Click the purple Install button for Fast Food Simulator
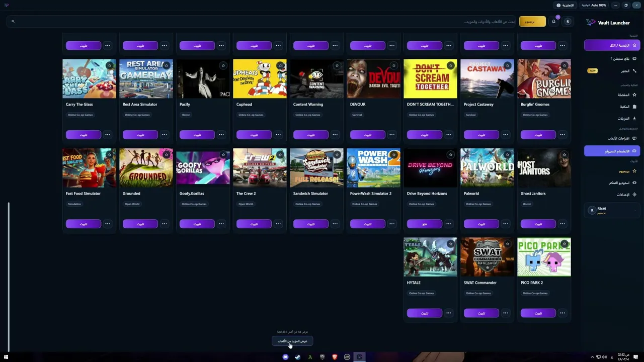The height and width of the screenshot is (362, 644). pyautogui.click(x=84, y=224)
